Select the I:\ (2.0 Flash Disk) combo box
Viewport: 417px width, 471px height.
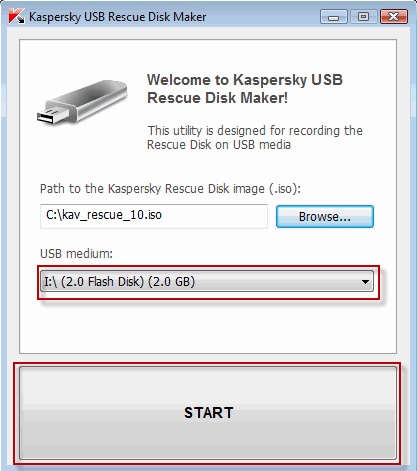(x=207, y=282)
